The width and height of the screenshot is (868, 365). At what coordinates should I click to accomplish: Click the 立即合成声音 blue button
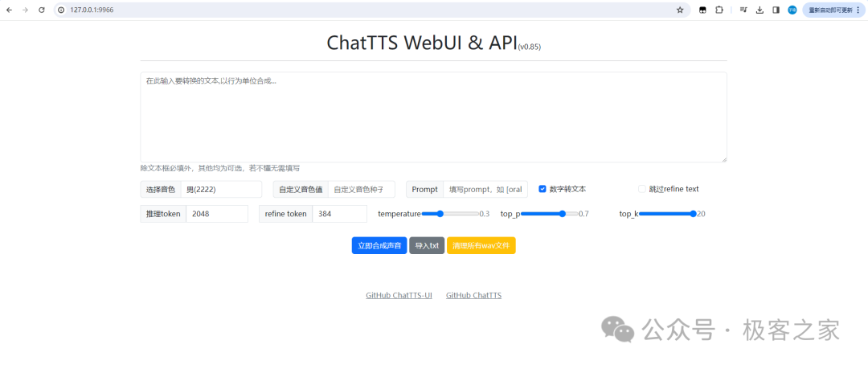(379, 245)
